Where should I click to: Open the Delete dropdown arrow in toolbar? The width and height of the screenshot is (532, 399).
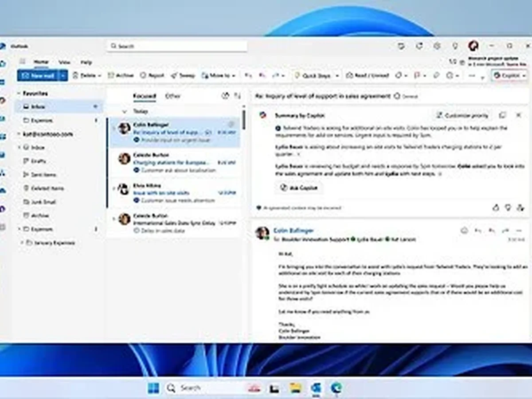(99, 76)
